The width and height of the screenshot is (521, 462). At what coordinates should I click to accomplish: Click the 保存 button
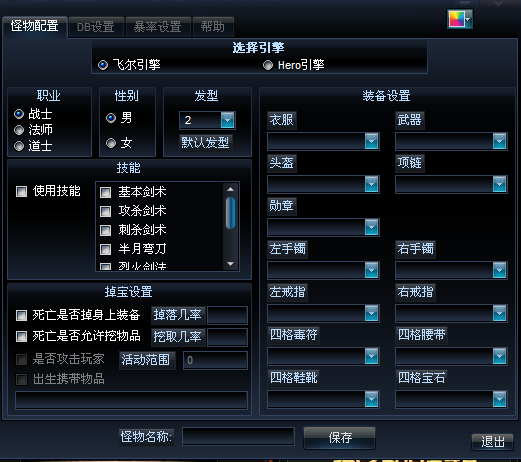click(x=340, y=437)
